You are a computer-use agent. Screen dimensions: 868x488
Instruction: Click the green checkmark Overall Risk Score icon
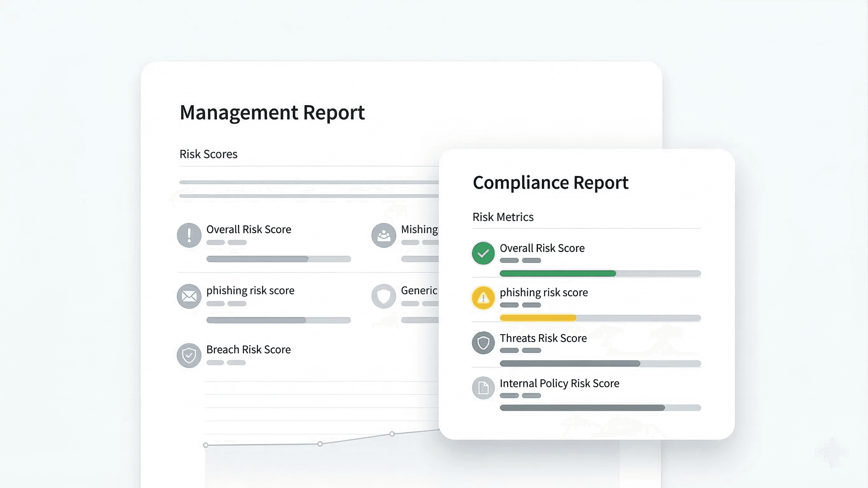point(483,253)
